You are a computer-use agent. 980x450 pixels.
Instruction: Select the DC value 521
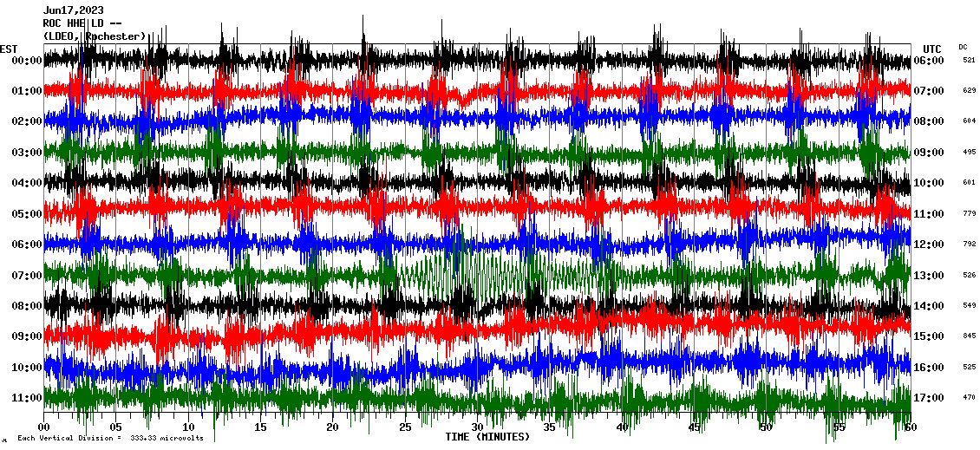coord(969,61)
